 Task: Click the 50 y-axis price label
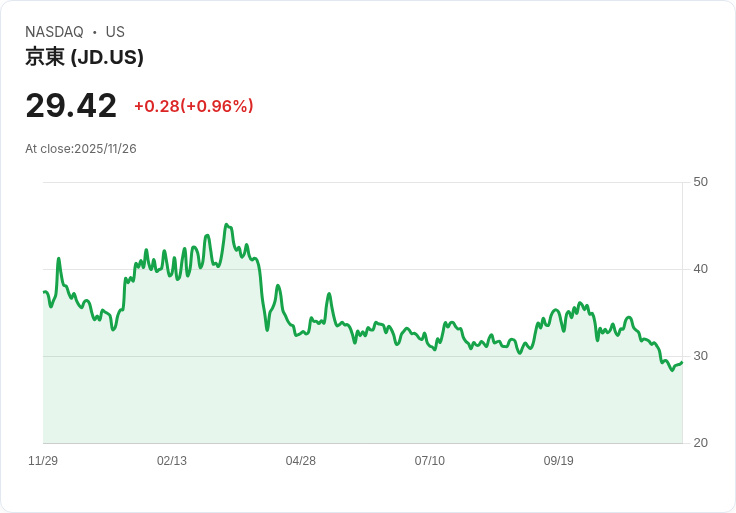coord(701,182)
